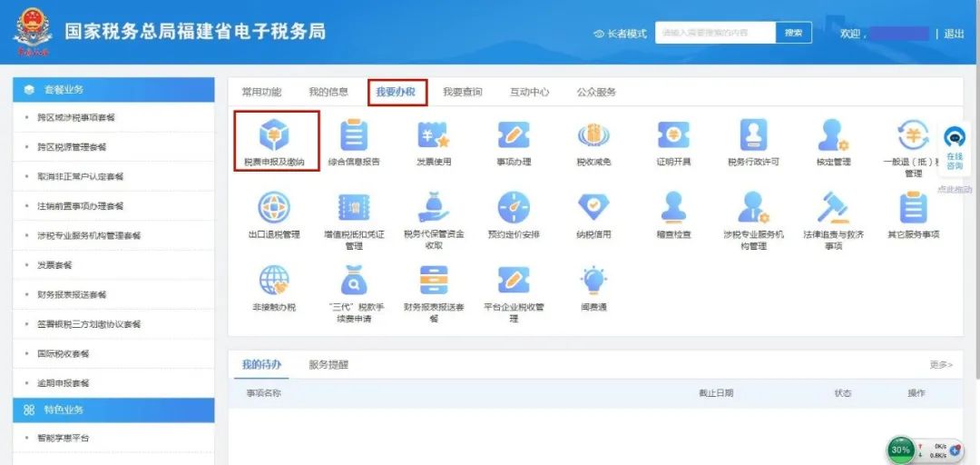
Task: Select the 证明开具 icon
Action: (x=673, y=136)
